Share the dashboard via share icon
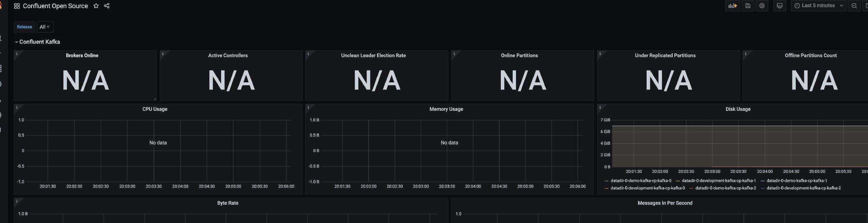868x223 pixels. point(107,6)
